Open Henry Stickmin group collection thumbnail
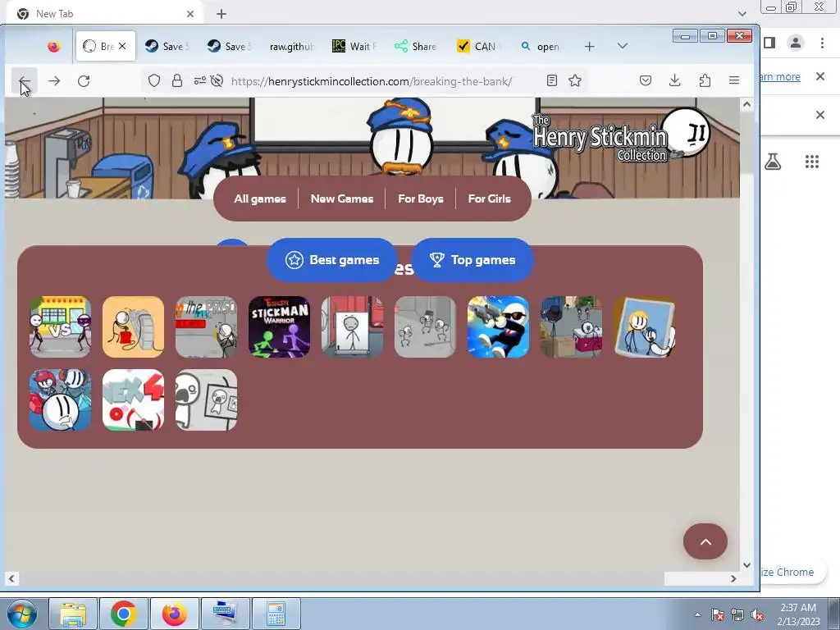The height and width of the screenshot is (630, 840). point(60,399)
